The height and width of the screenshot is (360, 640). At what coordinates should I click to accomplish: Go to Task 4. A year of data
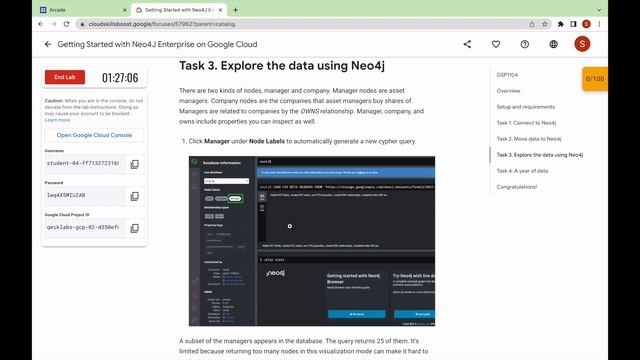coord(522,171)
